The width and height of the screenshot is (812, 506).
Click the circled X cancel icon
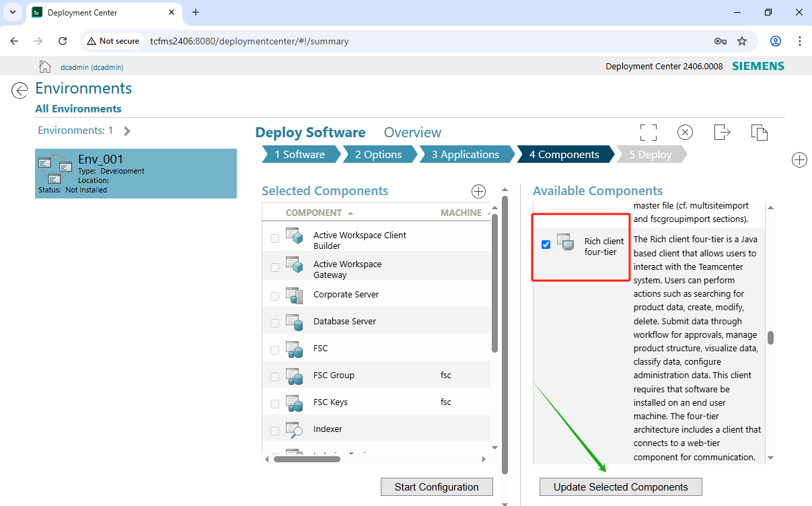click(x=685, y=132)
